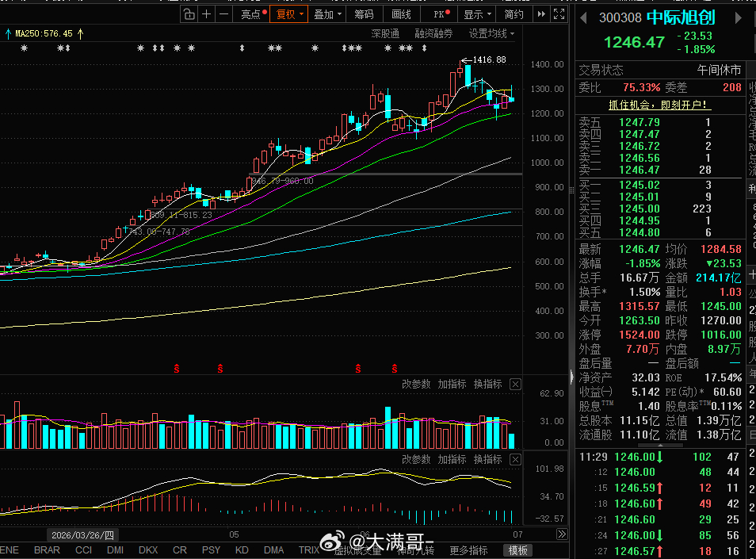The image size is (756, 559).
Task: Click the 模板 template button
Action: tap(517, 550)
